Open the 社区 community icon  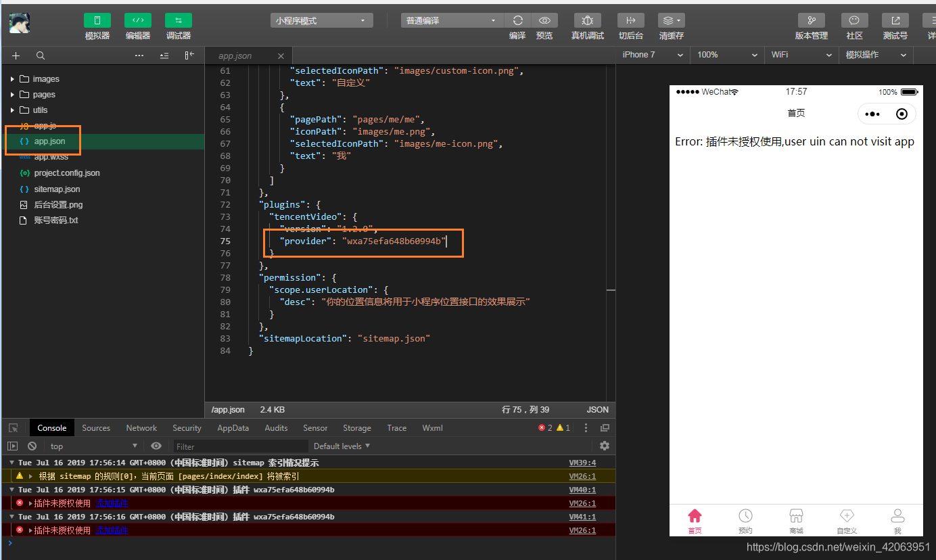tap(855, 20)
